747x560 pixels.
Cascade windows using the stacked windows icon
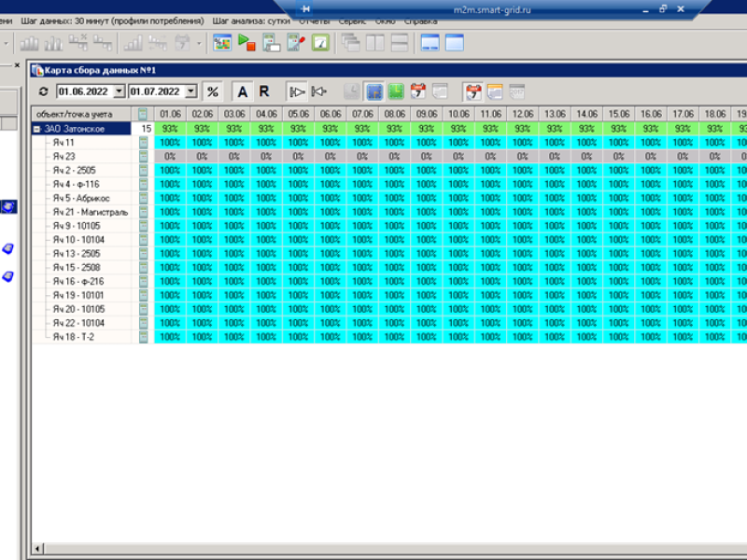[x=351, y=43]
